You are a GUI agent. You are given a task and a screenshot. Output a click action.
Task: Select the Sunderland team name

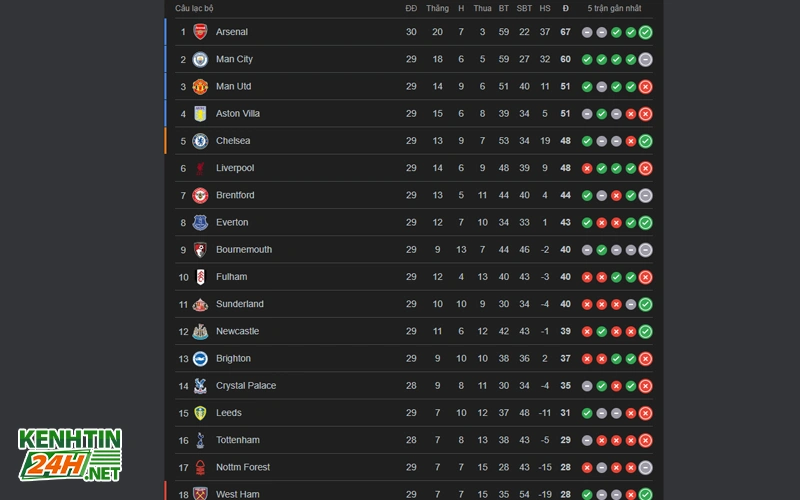pos(240,304)
